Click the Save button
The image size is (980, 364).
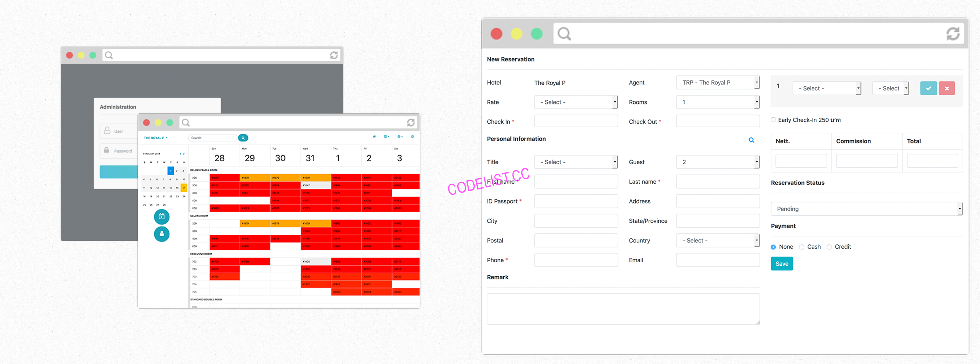[781, 264]
